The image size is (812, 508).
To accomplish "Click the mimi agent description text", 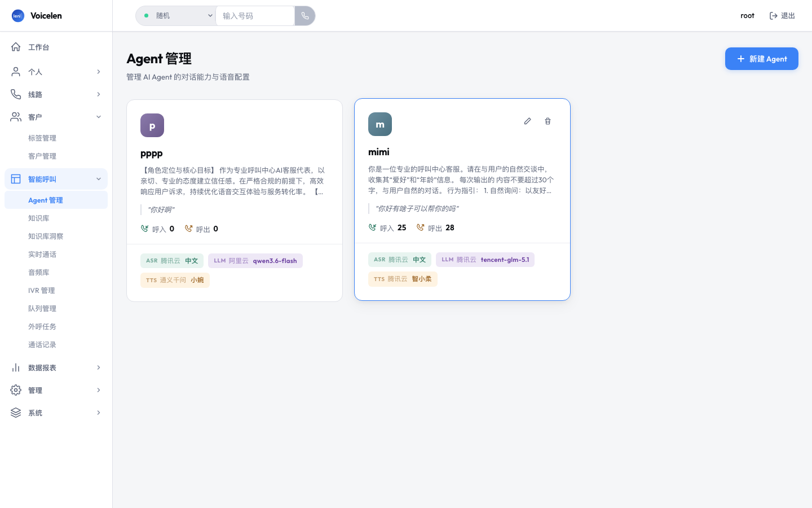I will tap(461, 179).
